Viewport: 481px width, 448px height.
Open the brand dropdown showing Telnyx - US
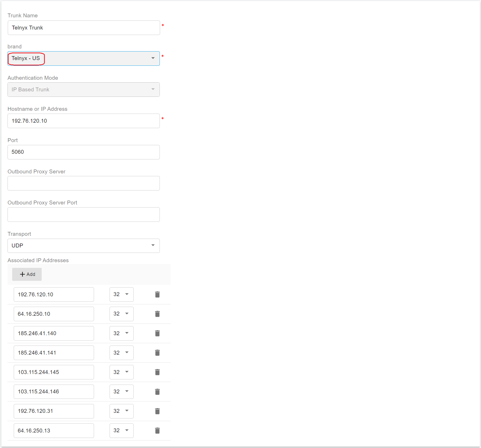point(84,58)
